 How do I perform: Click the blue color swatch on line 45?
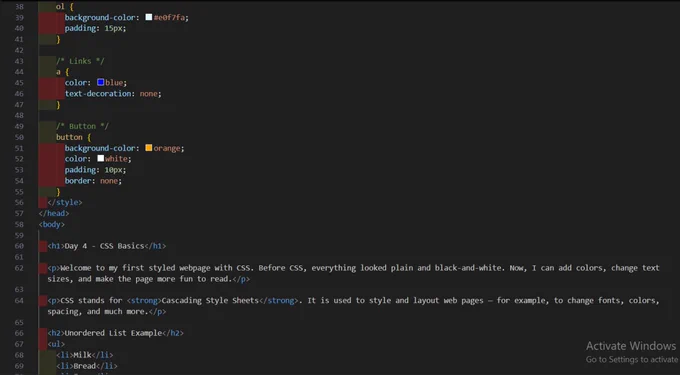[101, 82]
